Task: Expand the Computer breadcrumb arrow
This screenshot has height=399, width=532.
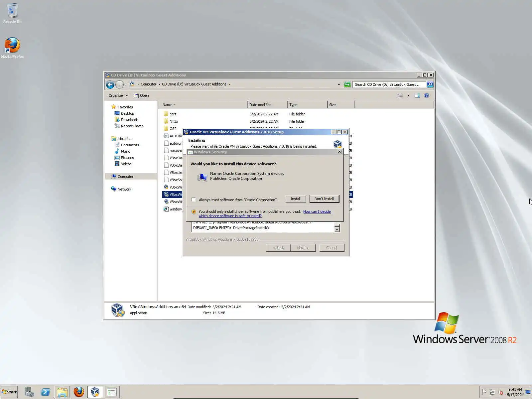Action: [x=159, y=84]
